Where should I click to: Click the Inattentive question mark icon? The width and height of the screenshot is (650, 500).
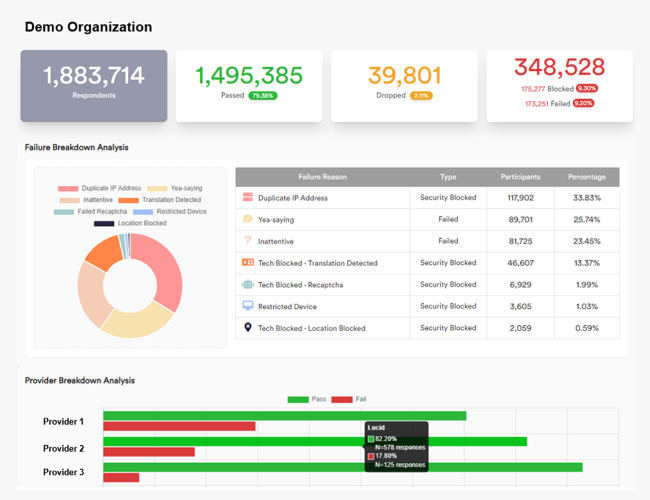(248, 241)
